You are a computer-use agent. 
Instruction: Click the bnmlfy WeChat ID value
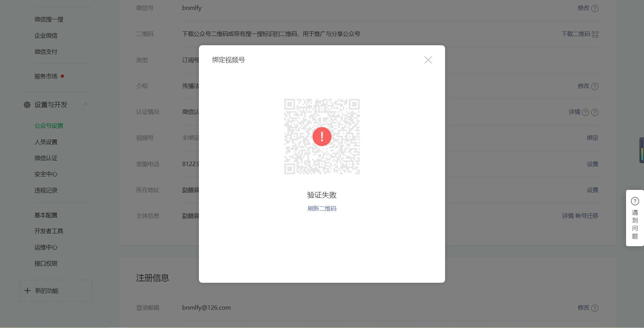pos(192,8)
